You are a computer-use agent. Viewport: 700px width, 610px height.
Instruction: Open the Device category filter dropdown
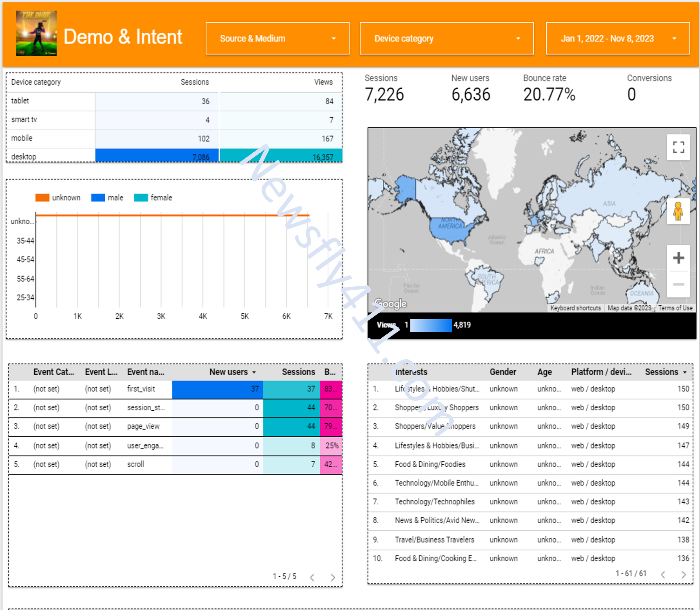[446, 39]
